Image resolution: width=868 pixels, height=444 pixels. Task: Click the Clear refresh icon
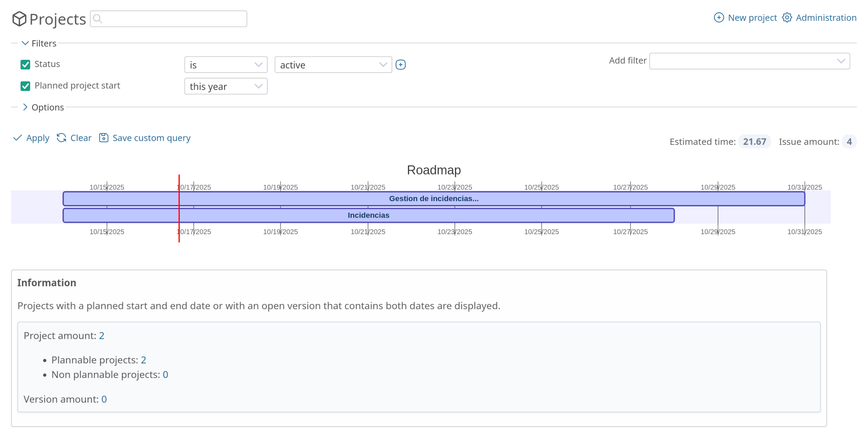click(62, 138)
